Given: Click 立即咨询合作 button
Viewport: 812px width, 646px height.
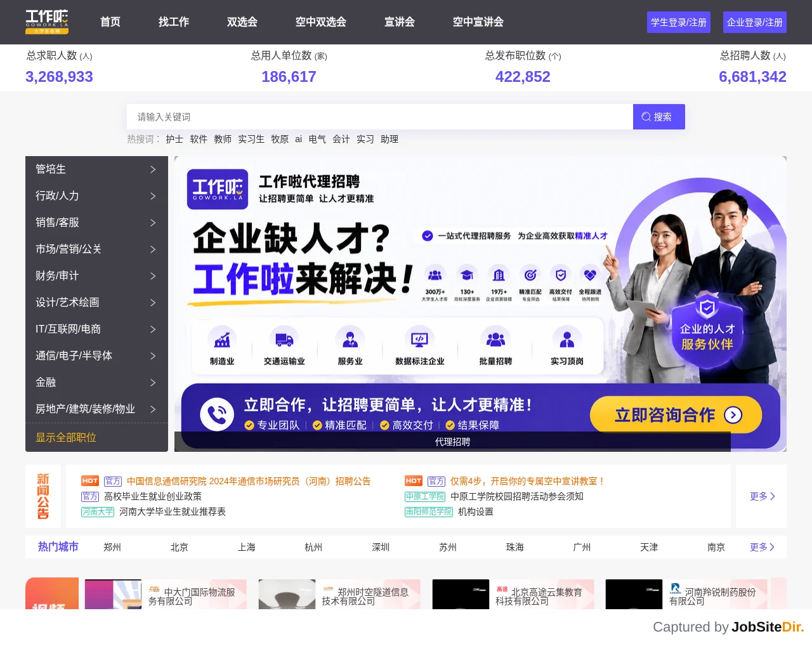Looking at the screenshot, I should pyautogui.click(x=676, y=415).
